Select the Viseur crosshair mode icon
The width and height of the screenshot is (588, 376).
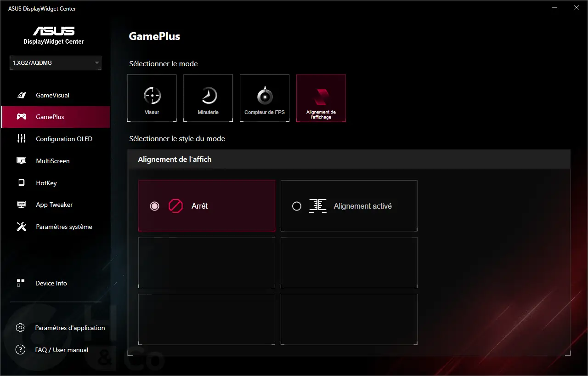(x=152, y=96)
